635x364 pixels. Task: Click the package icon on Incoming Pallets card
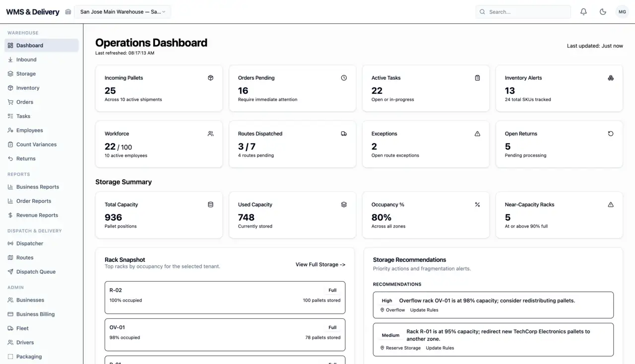click(210, 78)
